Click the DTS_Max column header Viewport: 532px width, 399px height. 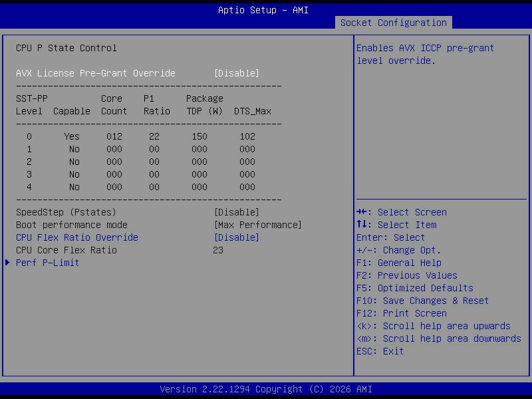pos(253,111)
